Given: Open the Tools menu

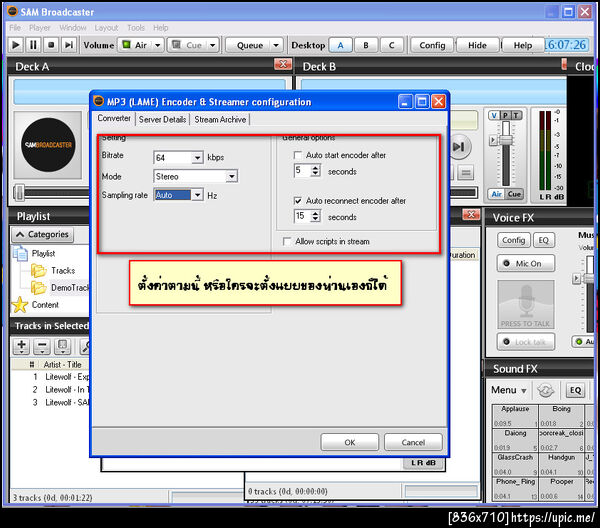Looking at the screenshot, I should click(136, 28).
